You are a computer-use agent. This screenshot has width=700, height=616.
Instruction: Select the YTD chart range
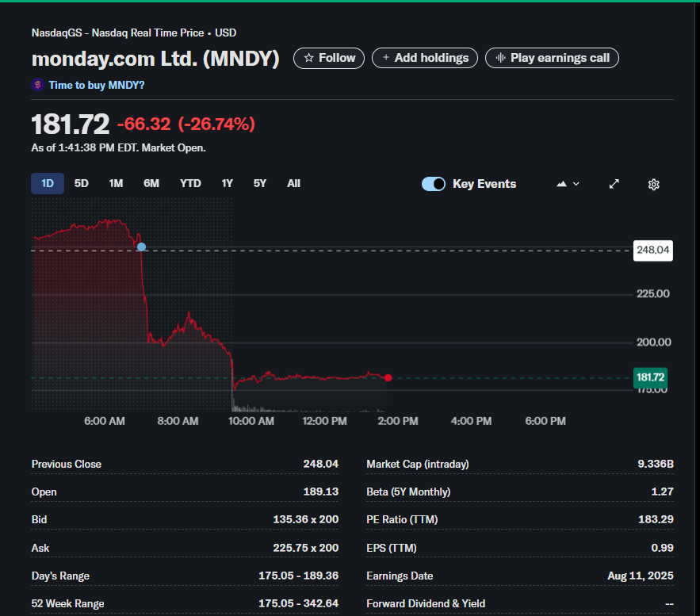(190, 183)
